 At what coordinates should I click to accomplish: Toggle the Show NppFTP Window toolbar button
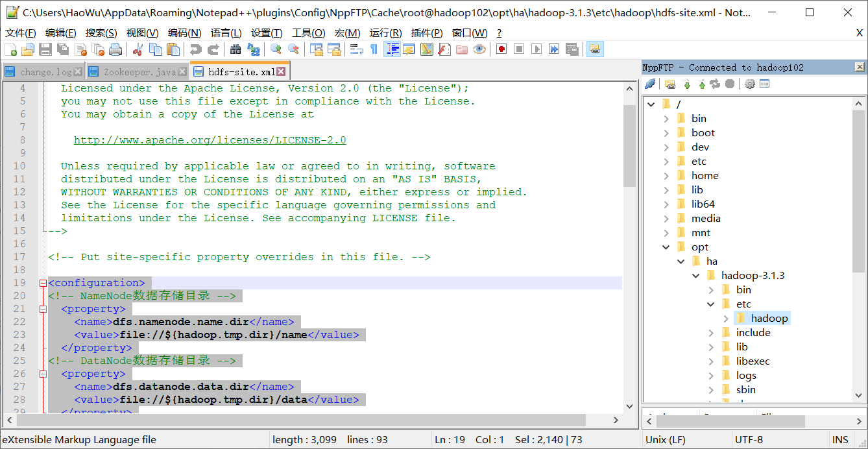(x=594, y=49)
